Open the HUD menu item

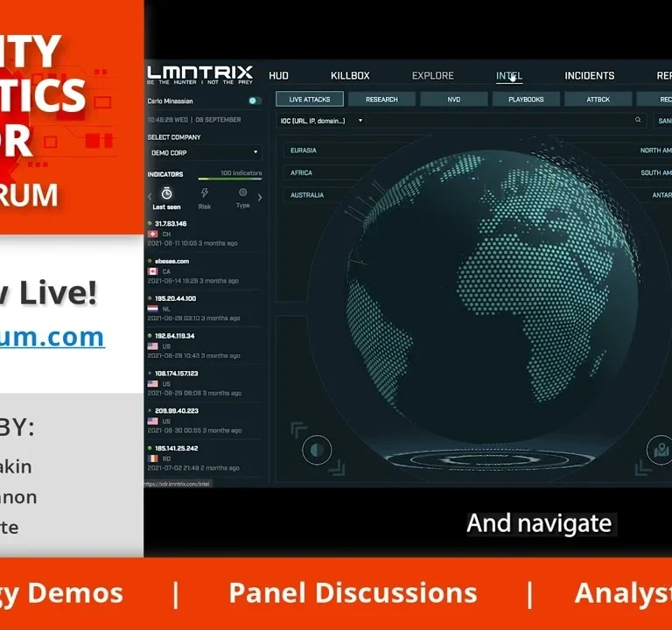278,76
